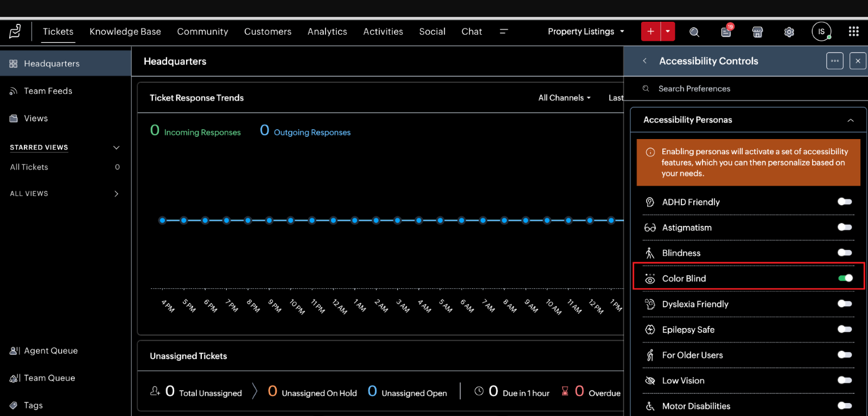The width and height of the screenshot is (868, 416).
Task: Click the Motor Disabilities wheelchair icon
Action: coord(650,406)
